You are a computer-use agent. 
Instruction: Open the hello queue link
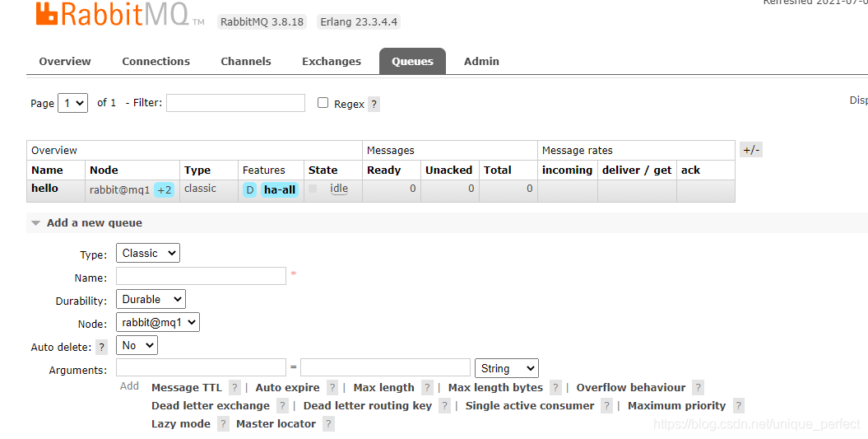tap(44, 189)
